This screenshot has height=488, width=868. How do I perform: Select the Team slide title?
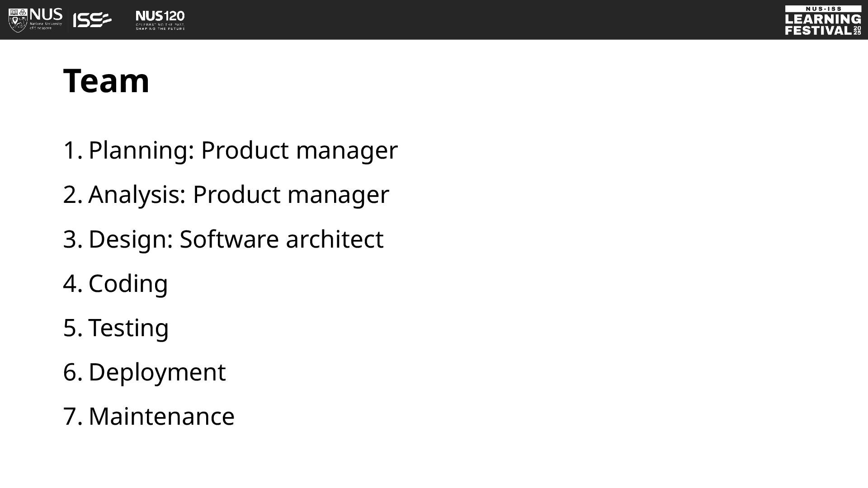pos(106,80)
